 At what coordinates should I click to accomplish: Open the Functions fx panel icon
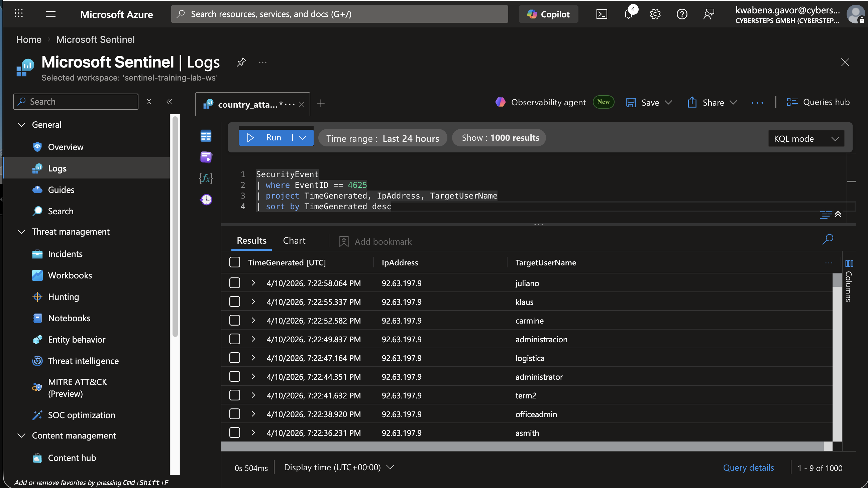coord(206,178)
